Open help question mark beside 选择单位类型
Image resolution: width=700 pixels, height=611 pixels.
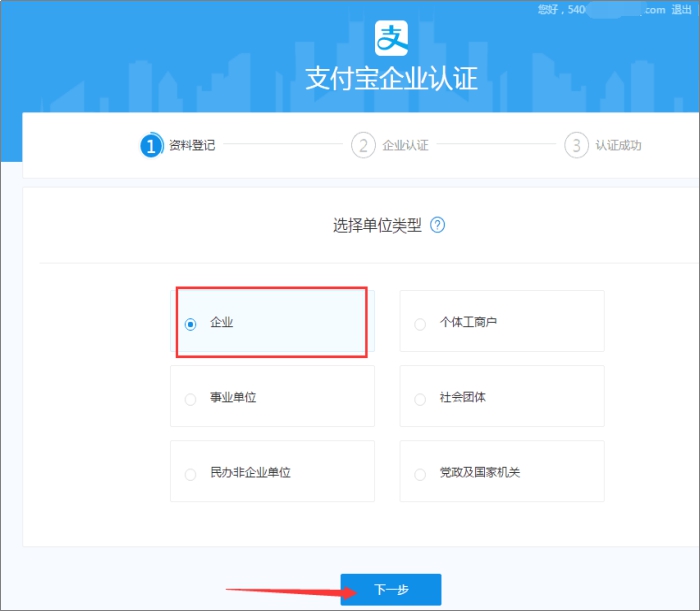tap(437, 225)
